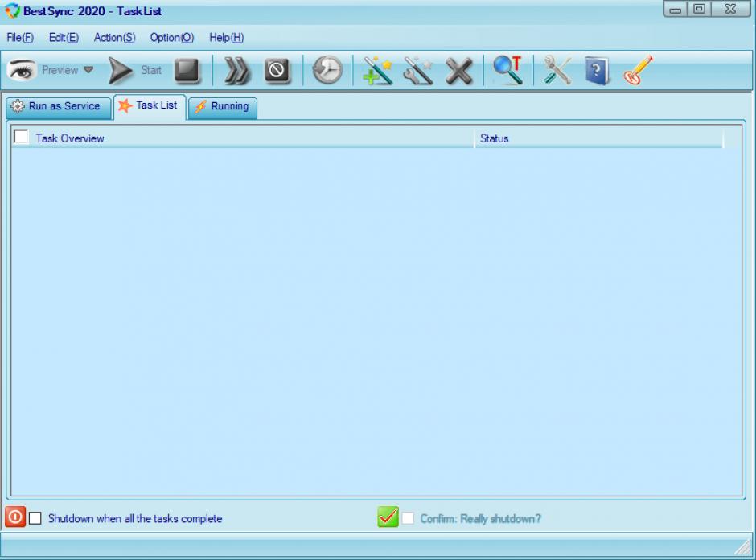Toggle Confirm: Really shutdown checkbox
The height and width of the screenshot is (560, 756).
click(x=408, y=518)
